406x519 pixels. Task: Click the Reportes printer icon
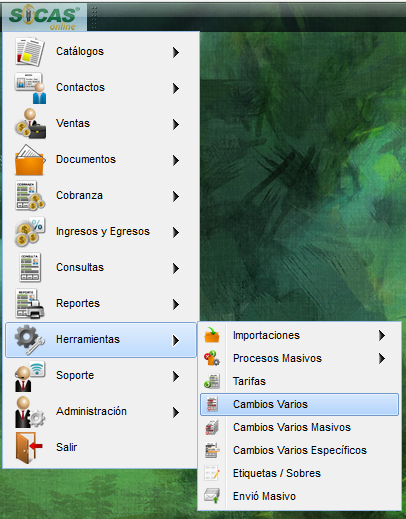30,304
